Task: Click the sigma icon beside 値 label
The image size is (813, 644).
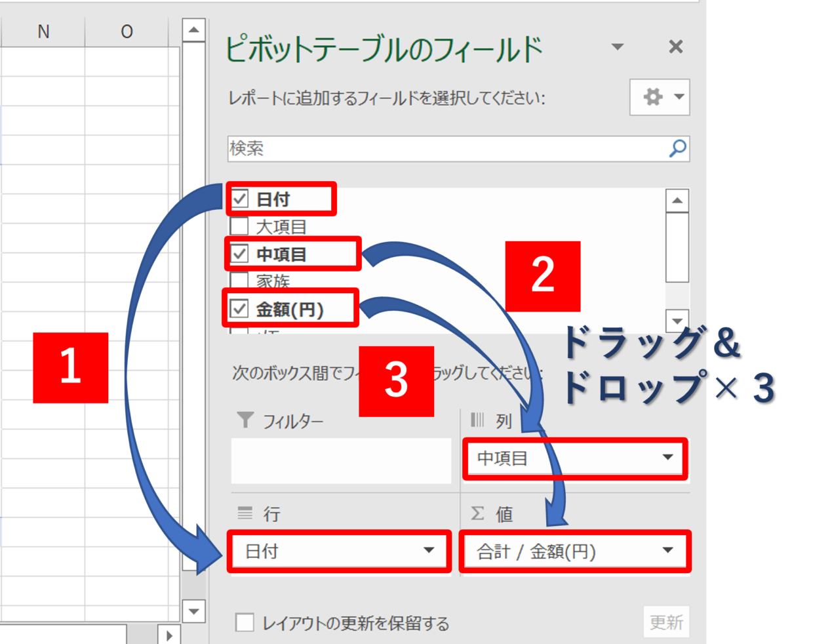Action: (x=478, y=513)
